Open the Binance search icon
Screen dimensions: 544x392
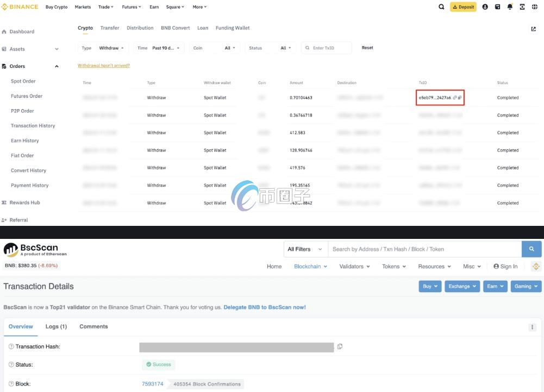[441, 7]
